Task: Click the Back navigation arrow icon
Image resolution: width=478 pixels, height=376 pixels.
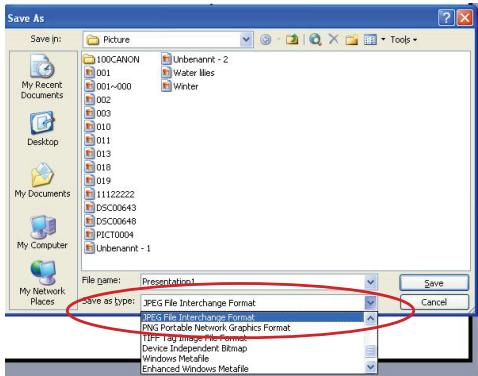Action: (x=266, y=40)
